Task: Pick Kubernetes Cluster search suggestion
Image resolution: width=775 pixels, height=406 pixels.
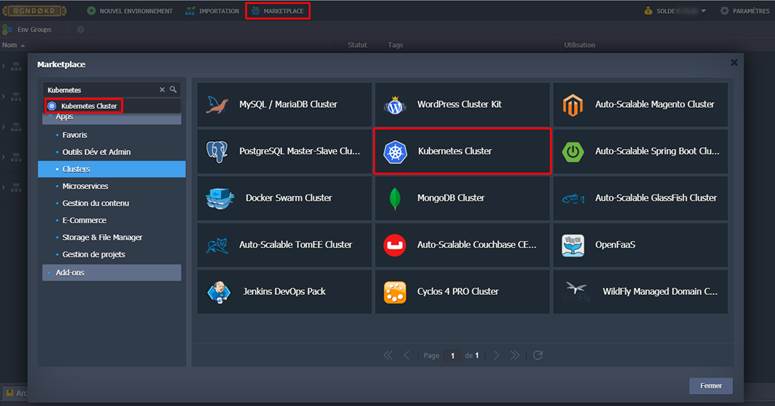Action: (84, 105)
